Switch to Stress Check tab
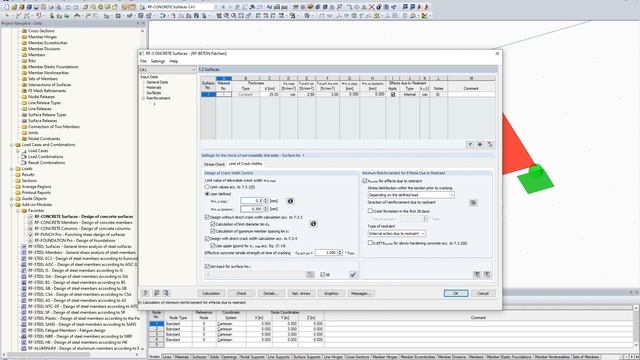This screenshot has width=640, height=360. 214,164
